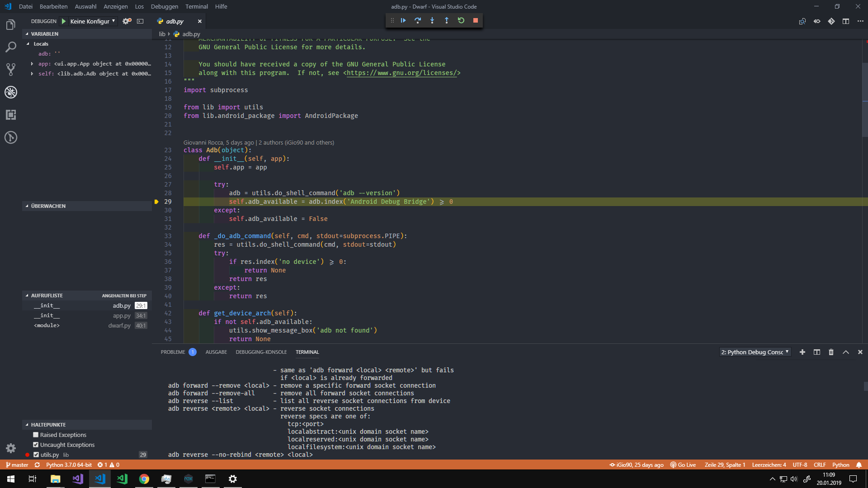Viewport: 868px width, 488px height.
Task: Expand the self variable in Locals
Action: pos(32,74)
